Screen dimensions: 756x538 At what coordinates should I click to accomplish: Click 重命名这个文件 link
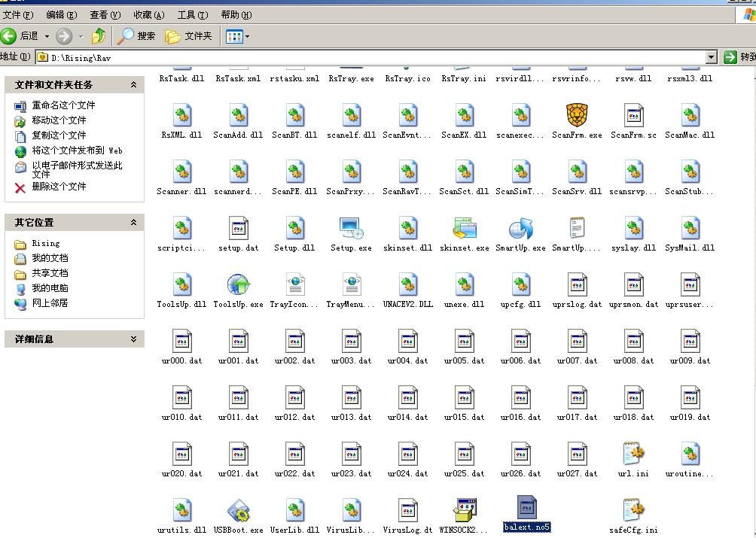pyautogui.click(x=63, y=105)
